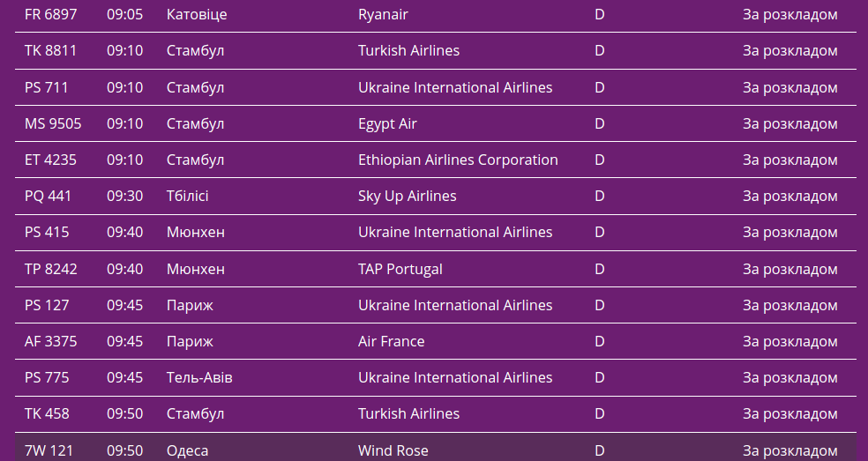The image size is (868, 461).
Task: Select the Ryanair flight to Катовіце
Action: 383,14
